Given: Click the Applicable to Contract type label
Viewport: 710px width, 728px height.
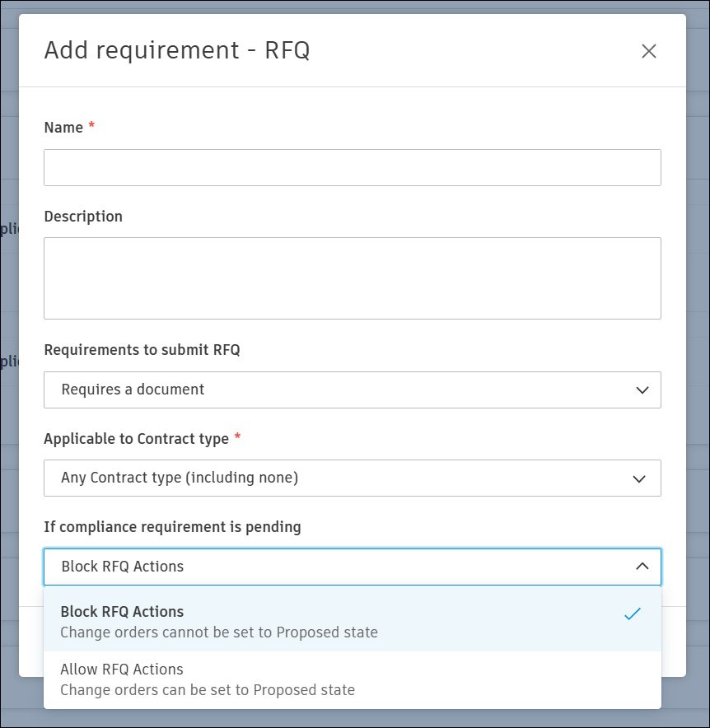Looking at the screenshot, I should (136, 439).
